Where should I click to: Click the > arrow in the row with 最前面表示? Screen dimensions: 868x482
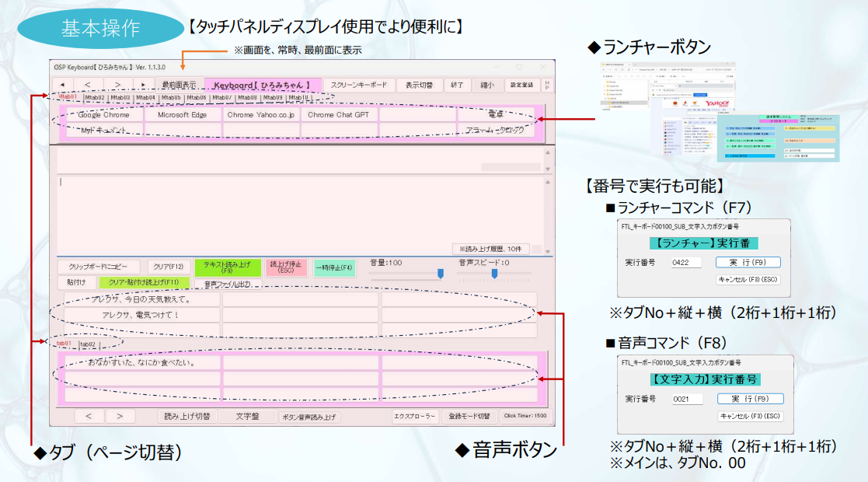(x=117, y=85)
